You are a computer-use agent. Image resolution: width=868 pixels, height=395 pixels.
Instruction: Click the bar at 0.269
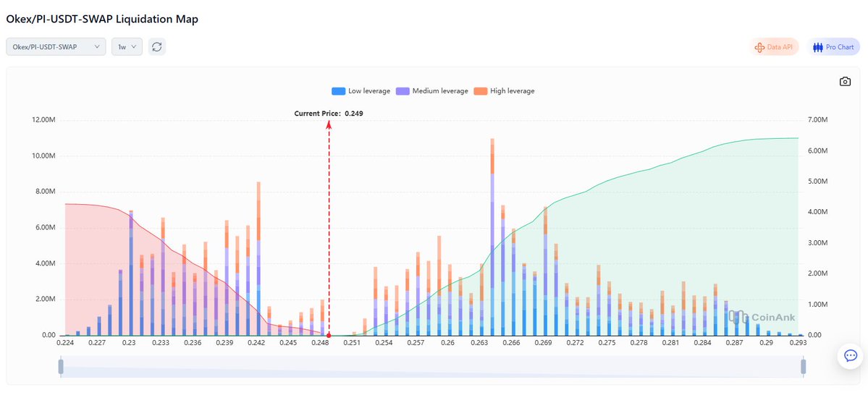[545, 271]
